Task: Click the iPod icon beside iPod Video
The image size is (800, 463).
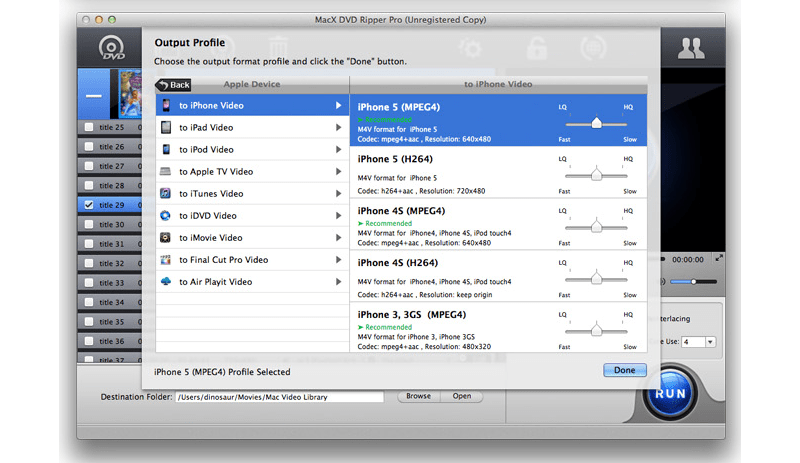Action: (x=166, y=149)
